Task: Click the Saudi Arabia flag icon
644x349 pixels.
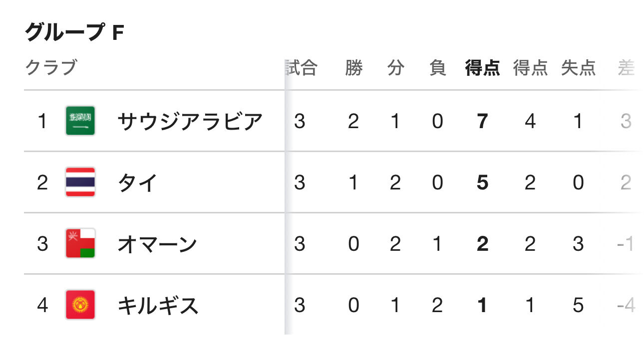Action: point(80,121)
